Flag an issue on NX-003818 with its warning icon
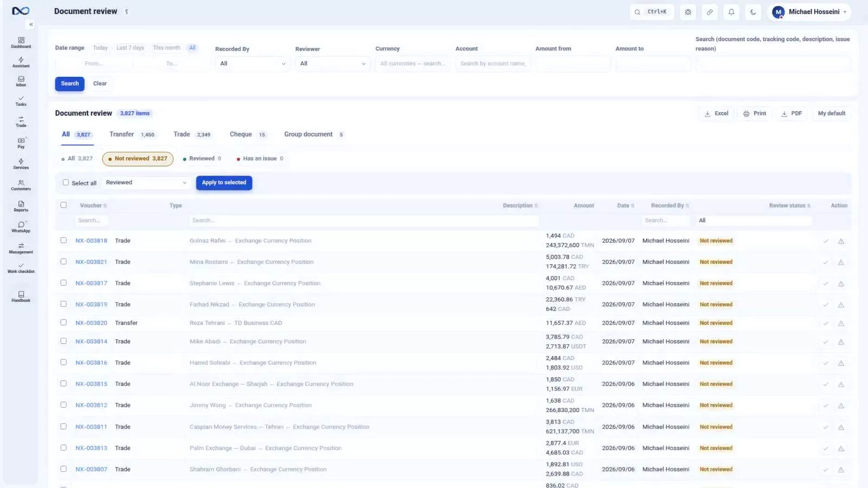This screenshot has height=488, width=868. [x=841, y=241]
